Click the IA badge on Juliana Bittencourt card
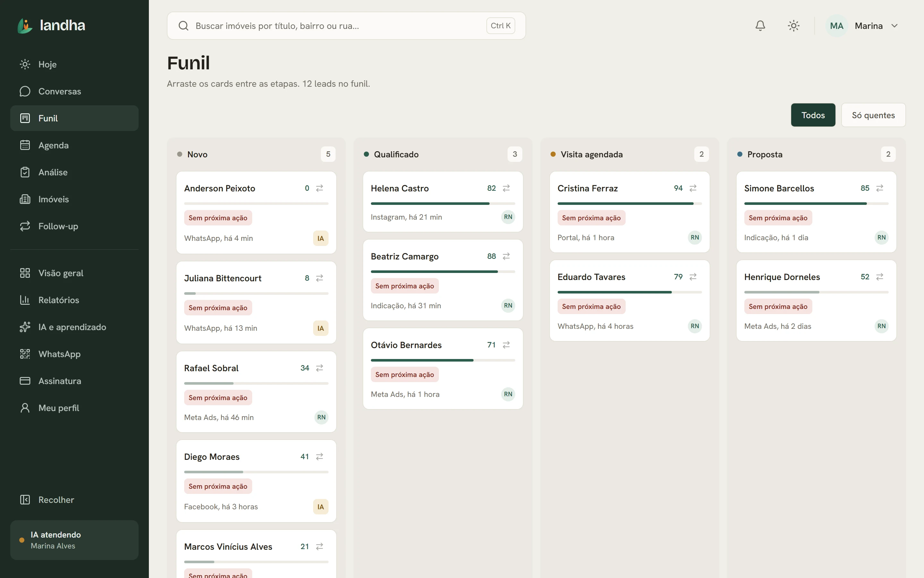The height and width of the screenshot is (578, 924). pos(321,328)
